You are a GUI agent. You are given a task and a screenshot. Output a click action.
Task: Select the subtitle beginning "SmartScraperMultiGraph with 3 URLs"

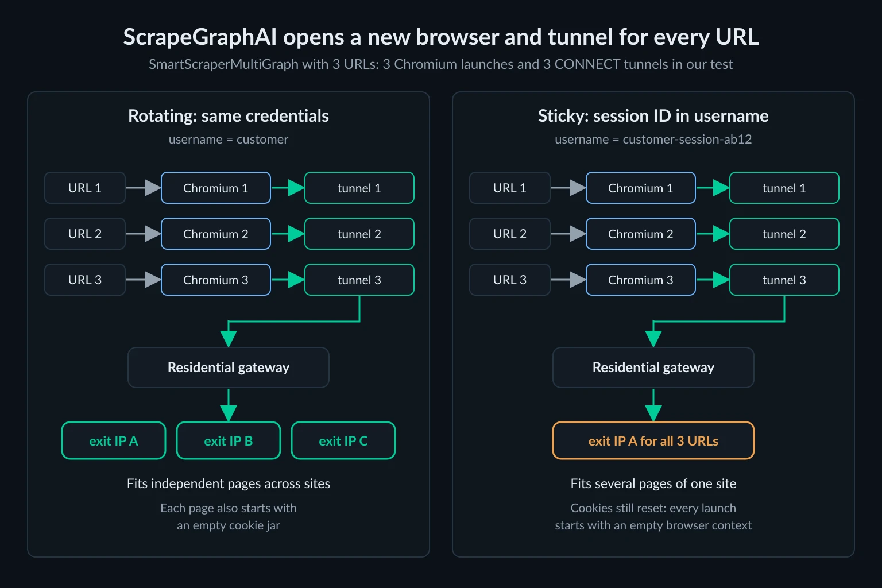point(440,64)
